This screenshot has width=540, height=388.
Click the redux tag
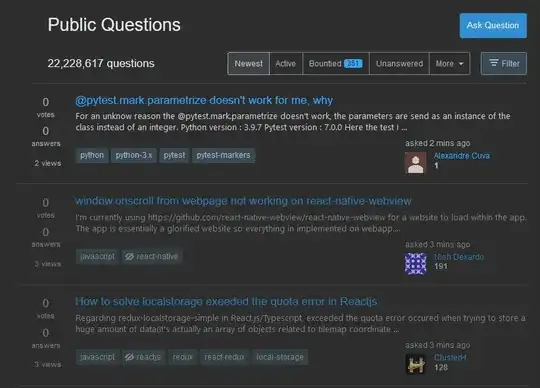[x=183, y=357]
